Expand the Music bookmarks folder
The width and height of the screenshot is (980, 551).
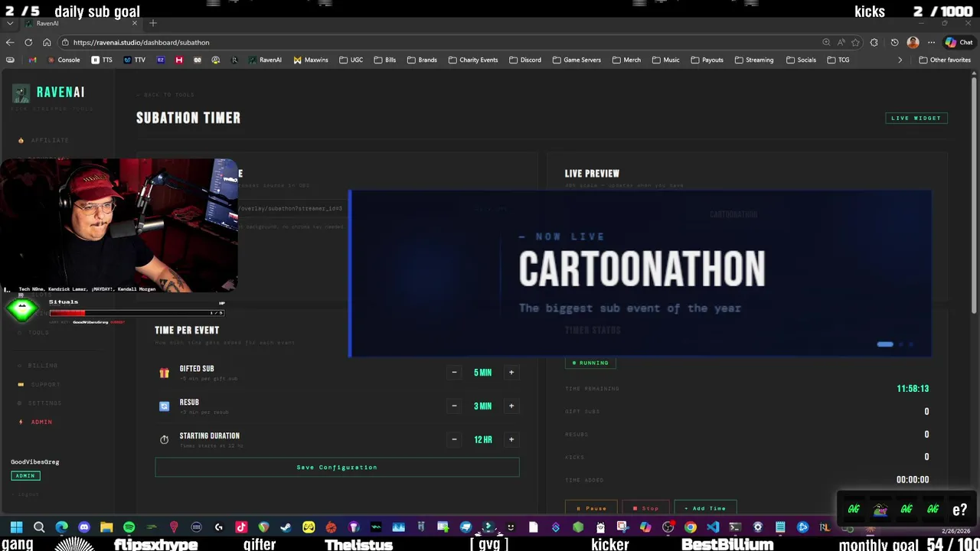pos(665,60)
